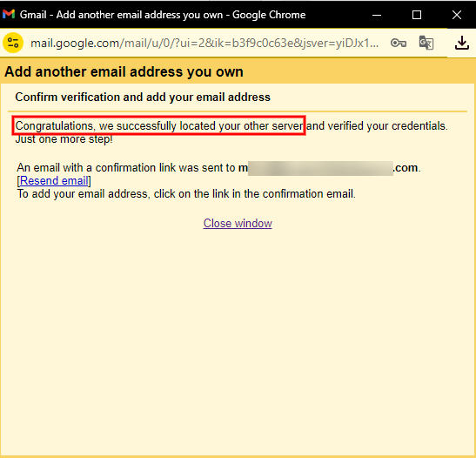Click the address bar URL

(204, 44)
